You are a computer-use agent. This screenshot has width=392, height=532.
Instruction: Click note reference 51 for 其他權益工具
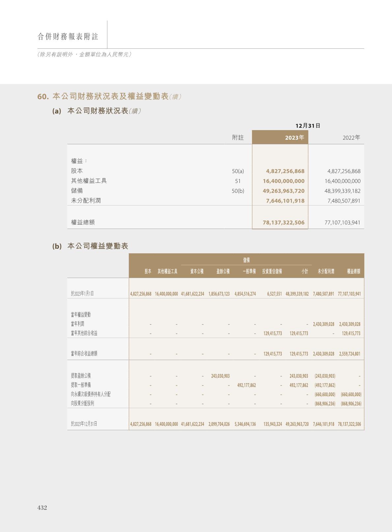coord(238,181)
